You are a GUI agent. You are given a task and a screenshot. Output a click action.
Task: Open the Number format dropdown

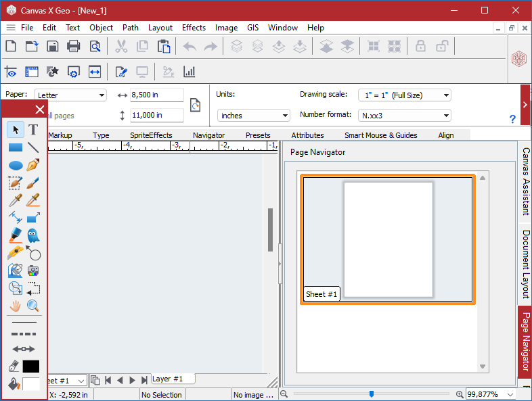pos(405,116)
